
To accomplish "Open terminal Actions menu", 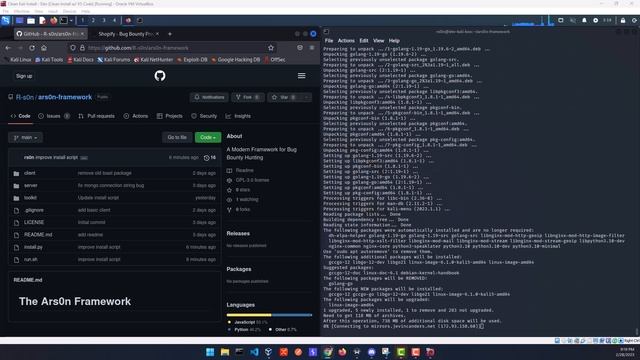I will 346,41.
